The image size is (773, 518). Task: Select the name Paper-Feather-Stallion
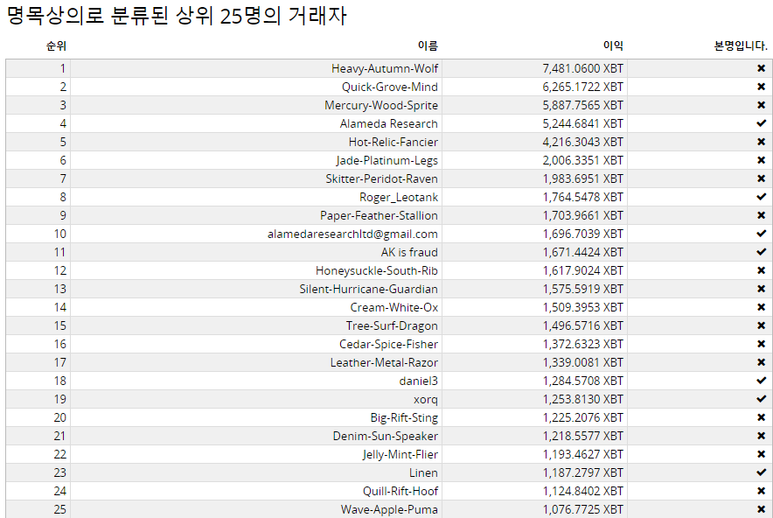pyautogui.click(x=379, y=215)
